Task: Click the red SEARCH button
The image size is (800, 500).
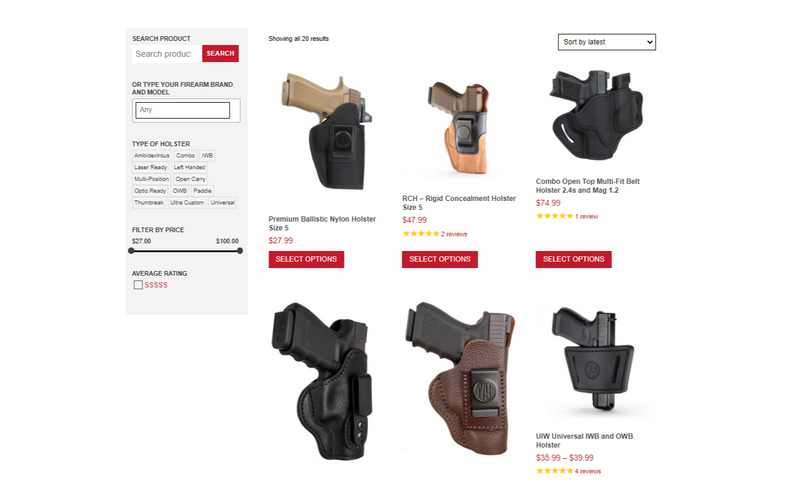Action: pos(220,53)
